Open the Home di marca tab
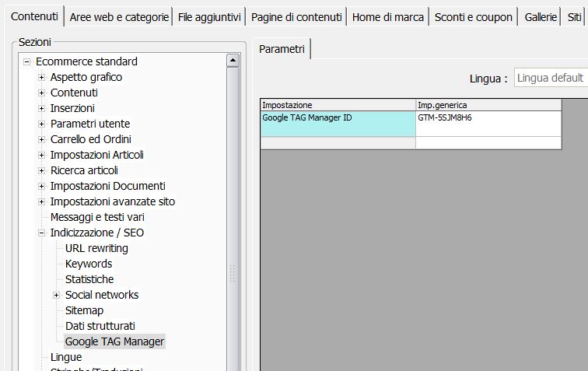 click(x=388, y=17)
